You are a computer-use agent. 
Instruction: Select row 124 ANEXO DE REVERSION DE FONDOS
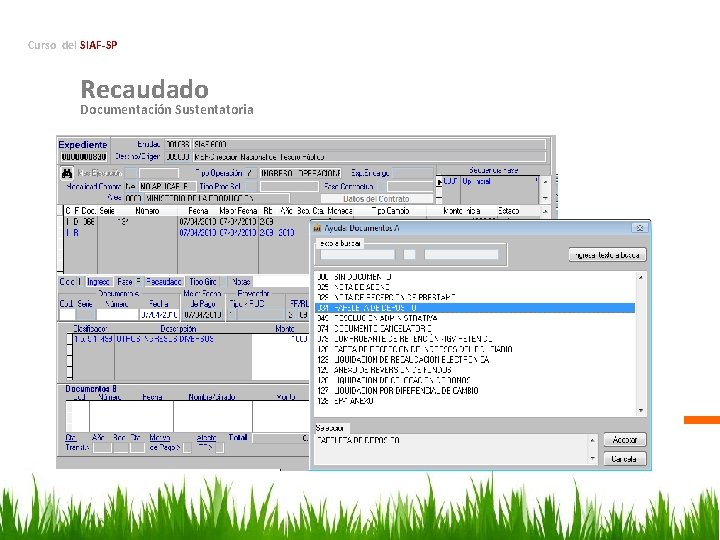tap(475, 370)
